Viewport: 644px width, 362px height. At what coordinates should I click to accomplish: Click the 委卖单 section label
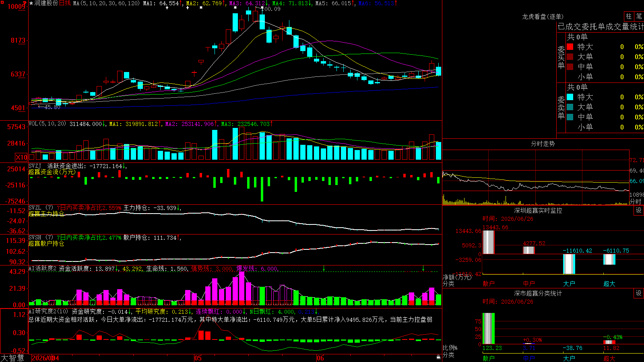561,108
